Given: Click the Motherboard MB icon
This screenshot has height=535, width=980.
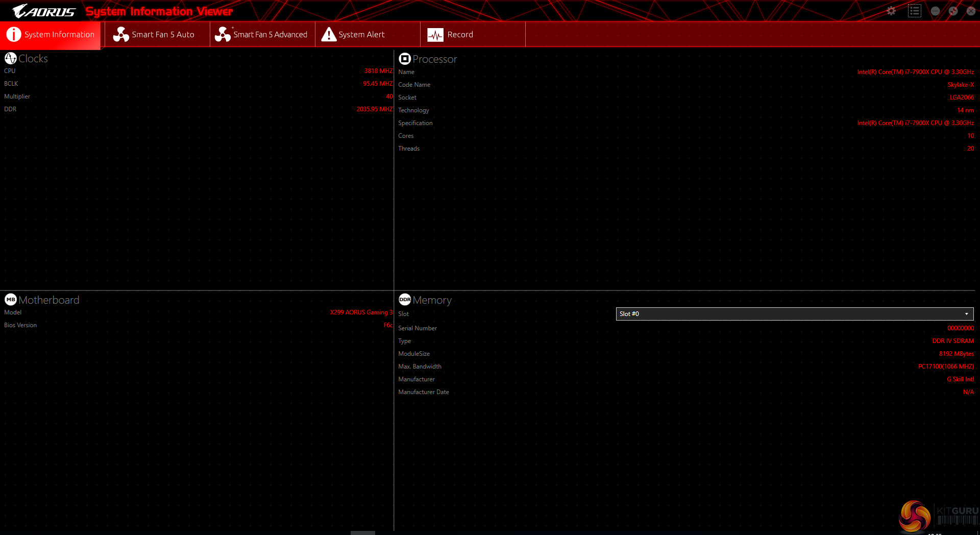Looking at the screenshot, I should pos(11,300).
